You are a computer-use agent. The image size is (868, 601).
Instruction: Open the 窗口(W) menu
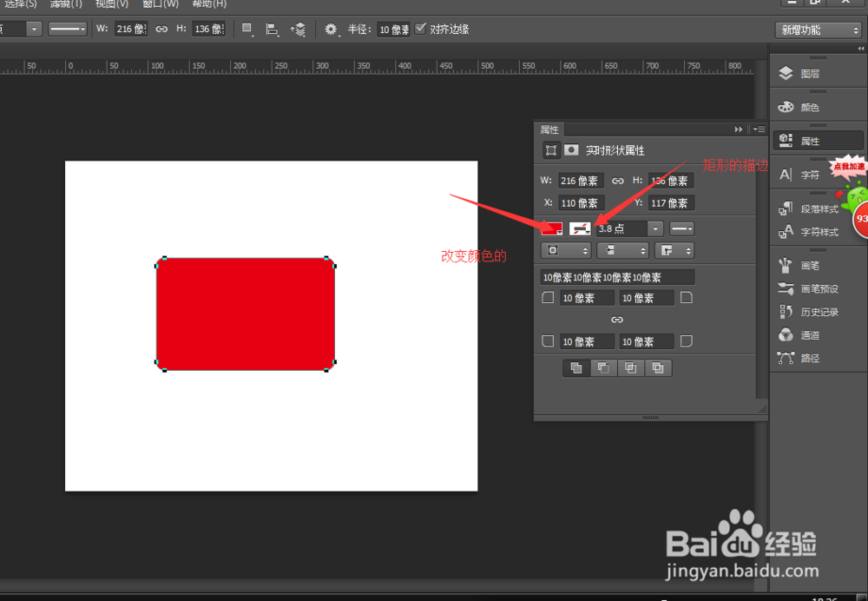click(161, 4)
